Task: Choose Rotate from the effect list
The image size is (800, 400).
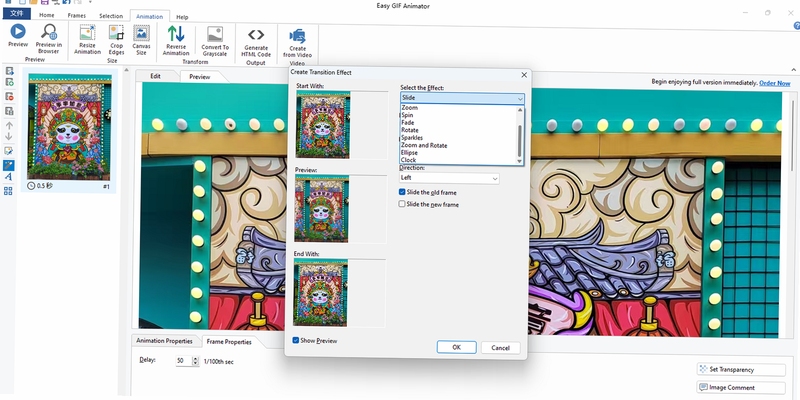Action: click(x=410, y=130)
